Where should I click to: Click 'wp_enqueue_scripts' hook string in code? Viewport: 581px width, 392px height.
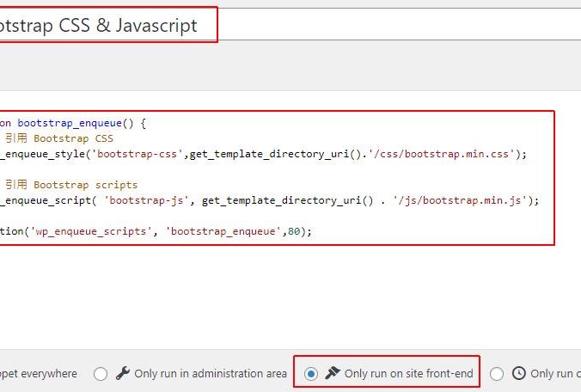(x=90, y=231)
